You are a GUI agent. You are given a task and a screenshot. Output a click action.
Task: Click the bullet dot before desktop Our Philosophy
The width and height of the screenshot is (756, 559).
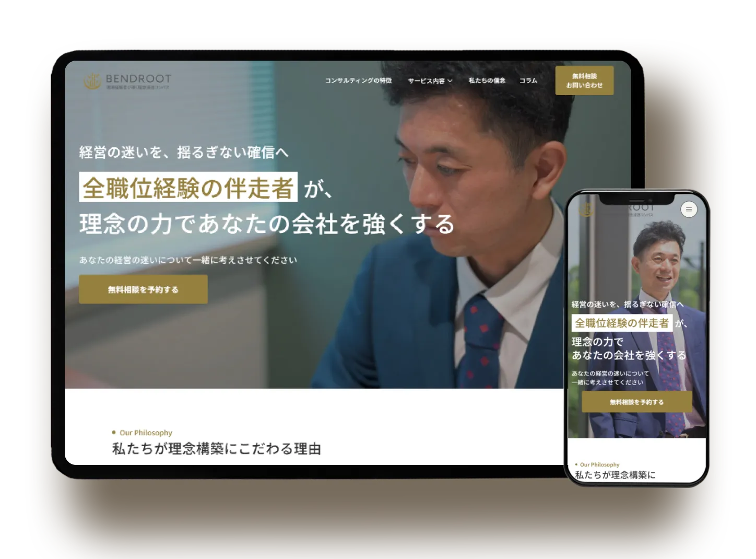pyautogui.click(x=114, y=433)
